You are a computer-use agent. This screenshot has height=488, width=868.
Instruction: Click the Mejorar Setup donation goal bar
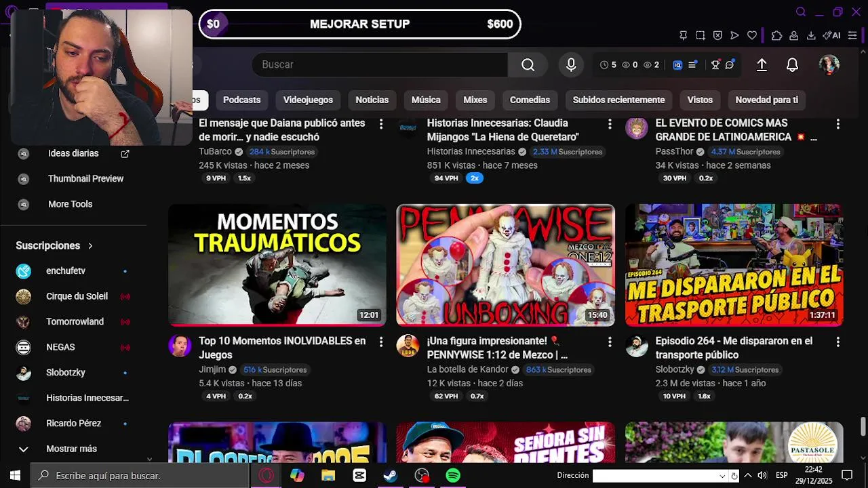360,24
